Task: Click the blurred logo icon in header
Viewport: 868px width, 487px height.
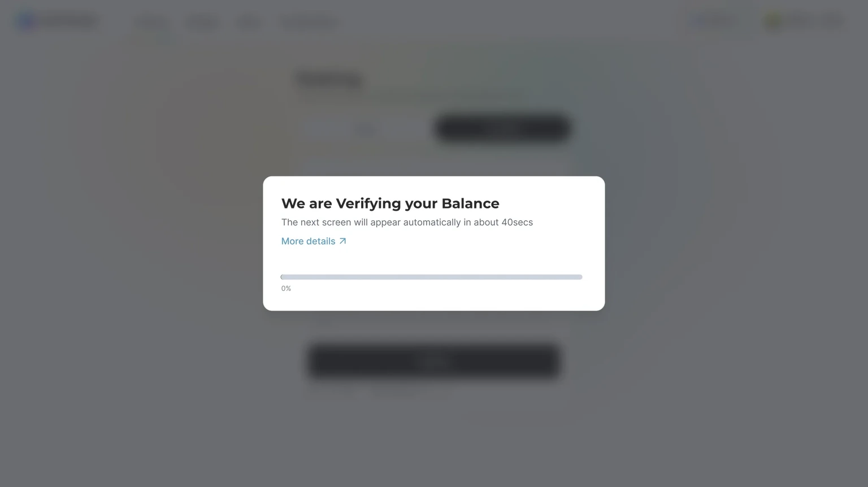Action: (25, 21)
